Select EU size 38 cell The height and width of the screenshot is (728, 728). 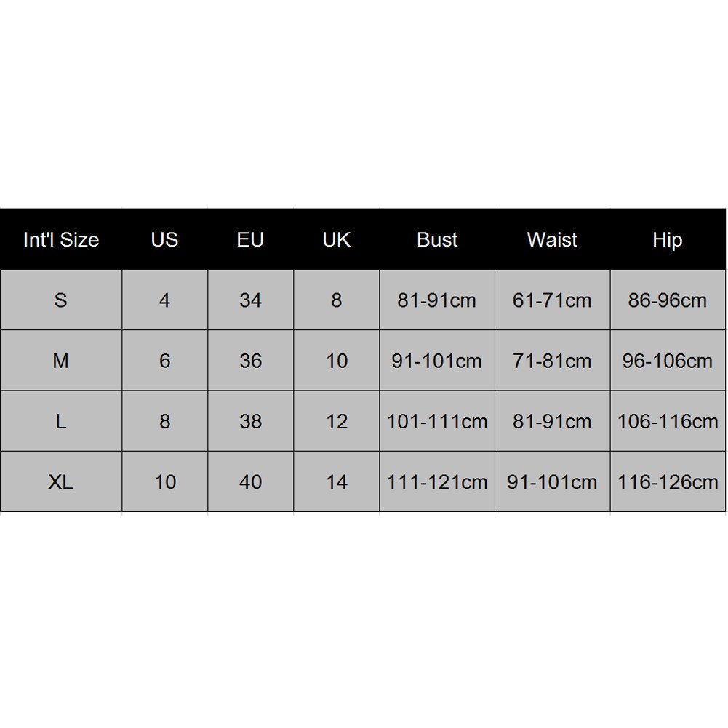click(x=250, y=421)
